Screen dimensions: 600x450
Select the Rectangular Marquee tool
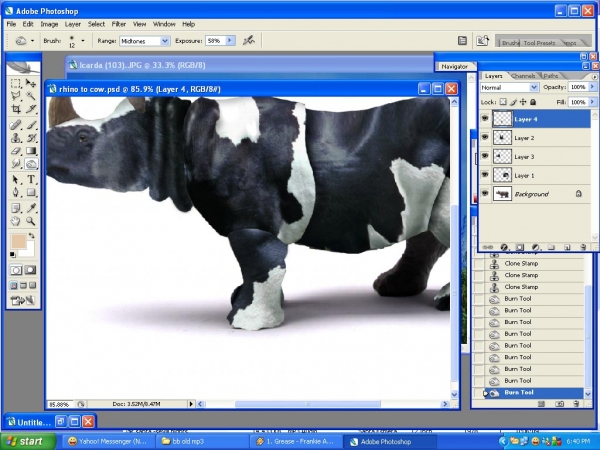(x=16, y=83)
